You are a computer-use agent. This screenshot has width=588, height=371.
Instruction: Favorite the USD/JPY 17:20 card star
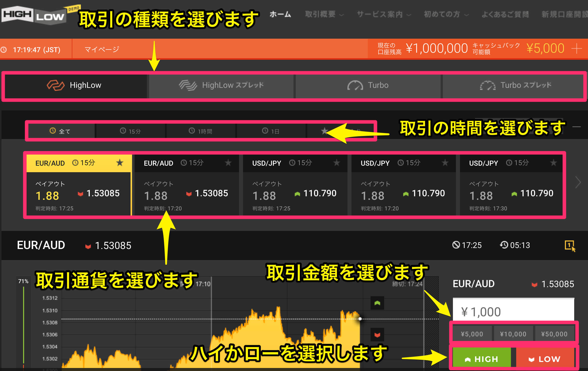[x=445, y=163]
